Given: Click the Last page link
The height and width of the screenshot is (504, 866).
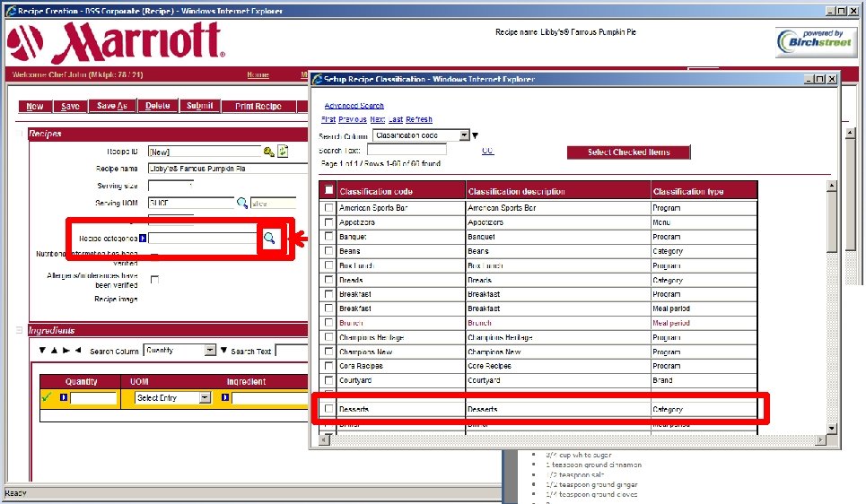Looking at the screenshot, I should [396, 119].
